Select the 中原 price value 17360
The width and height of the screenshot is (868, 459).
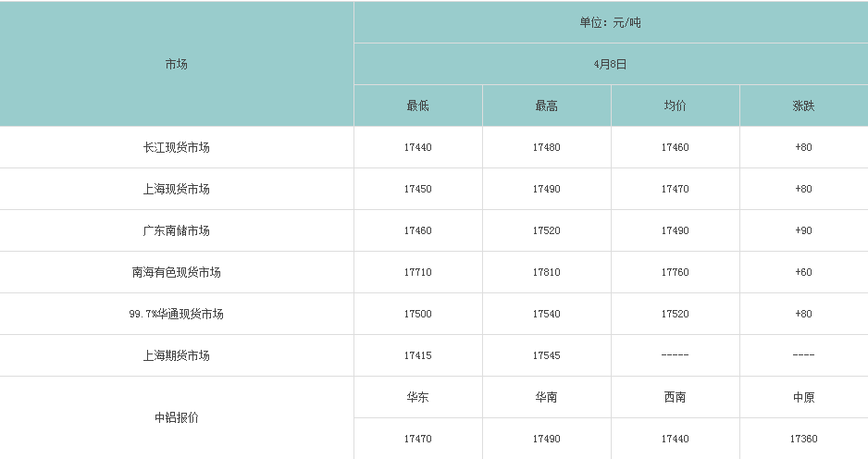(803, 439)
